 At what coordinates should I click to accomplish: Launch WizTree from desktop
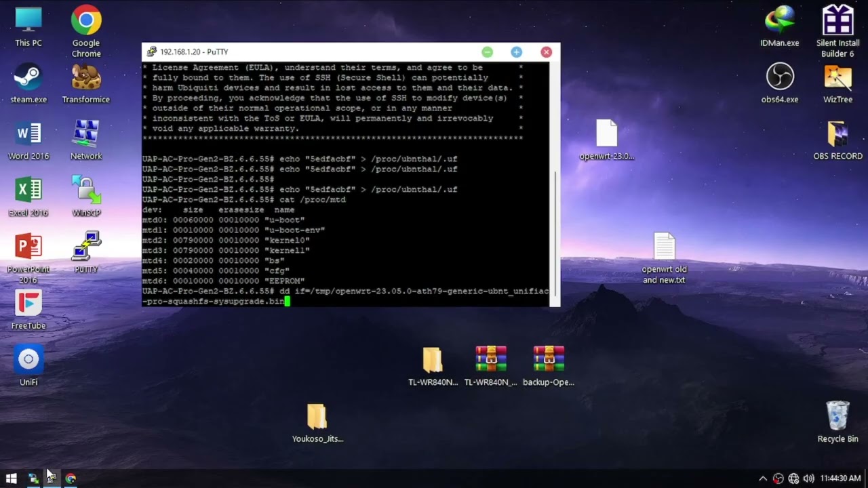[x=837, y=83]
